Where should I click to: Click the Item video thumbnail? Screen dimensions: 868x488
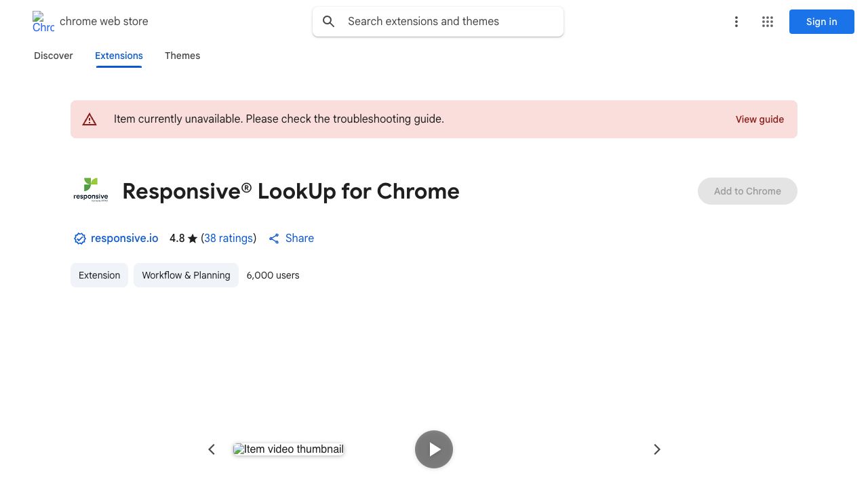pyautogui.click(x=288, y=449)
